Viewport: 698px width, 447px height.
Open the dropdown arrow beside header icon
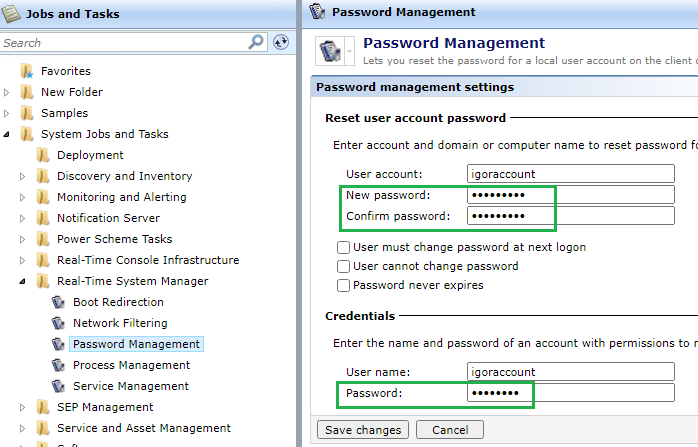pos(349,51)
